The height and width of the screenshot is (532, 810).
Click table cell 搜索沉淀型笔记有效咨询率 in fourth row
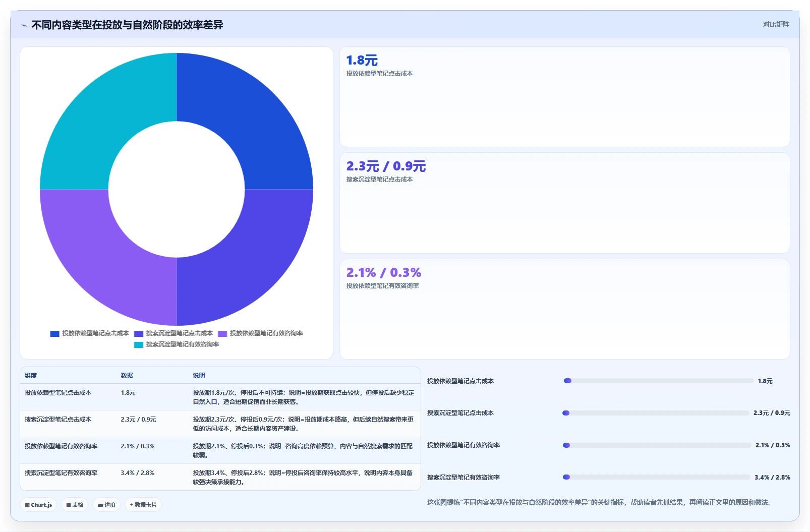point(61,473)
